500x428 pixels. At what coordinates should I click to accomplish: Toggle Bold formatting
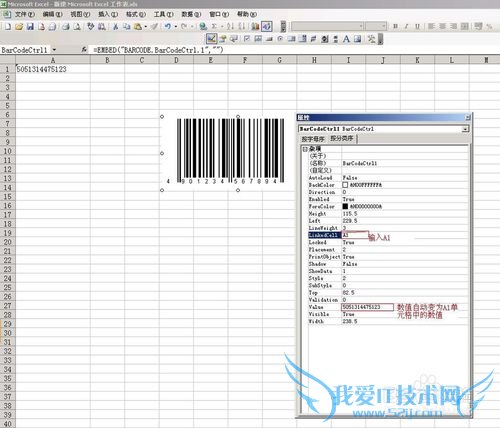pos(395,26)
